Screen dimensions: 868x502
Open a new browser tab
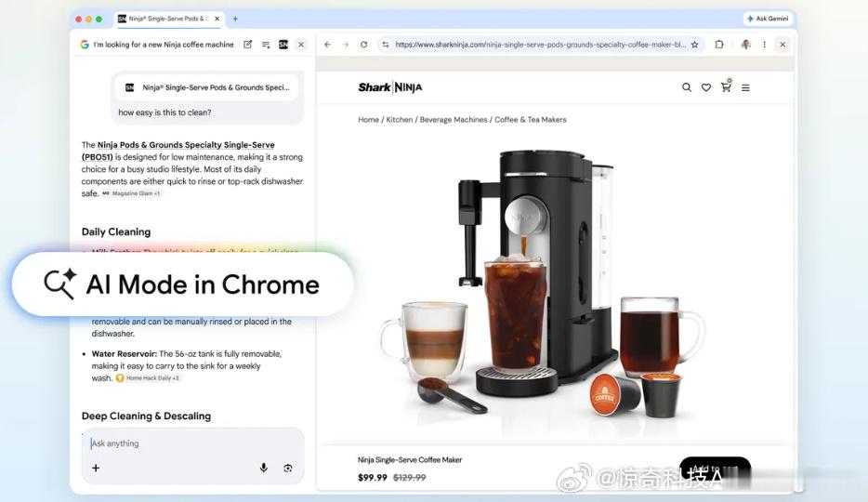[235, 19]
